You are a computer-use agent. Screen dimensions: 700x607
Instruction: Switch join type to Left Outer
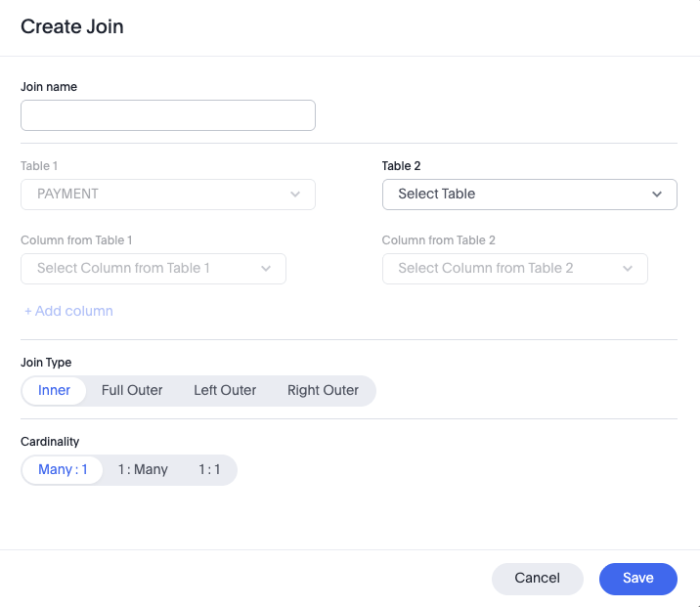pyautogui.click(x=225, y=390)
